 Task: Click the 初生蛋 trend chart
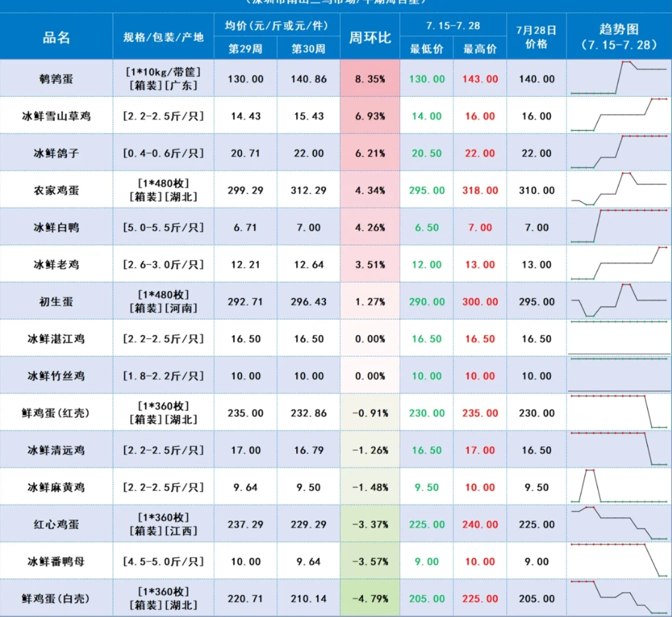619,301
